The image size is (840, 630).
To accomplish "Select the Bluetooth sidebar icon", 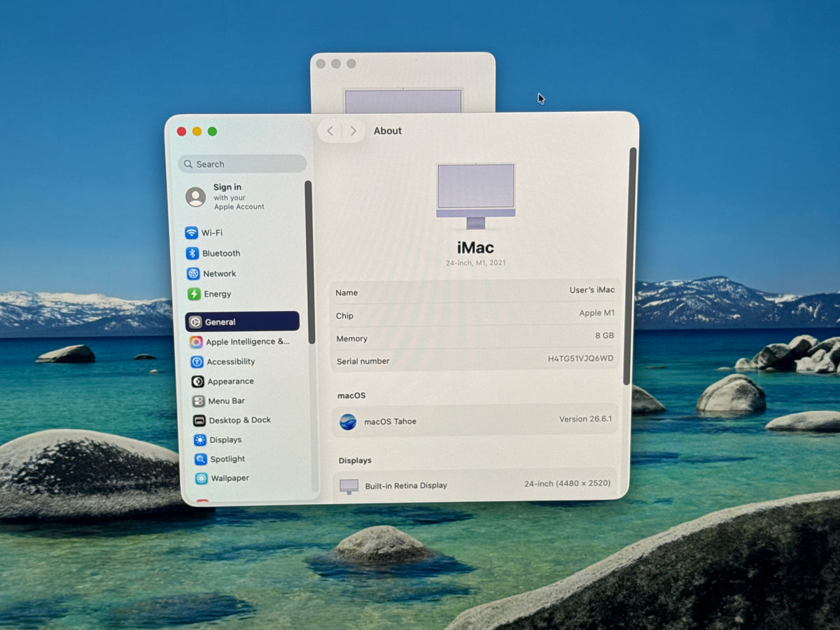I will 192,253.
